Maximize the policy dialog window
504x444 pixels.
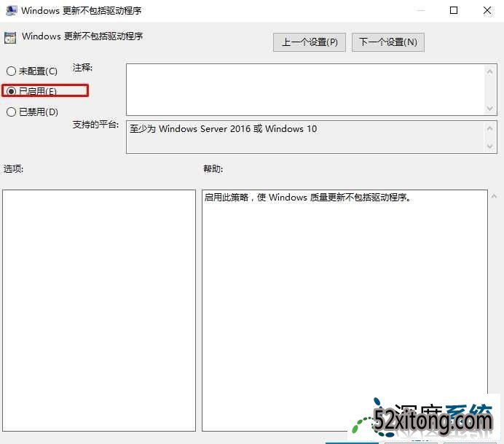point(454,10)
